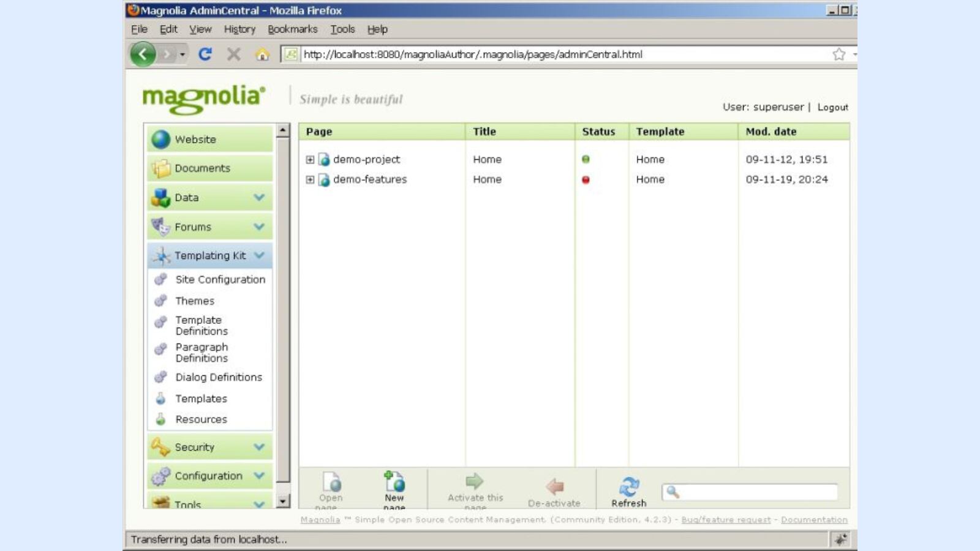Viewport: 980px width, 551px height.
Task: Open Templates in the sidebar
Action: (201, 399)
